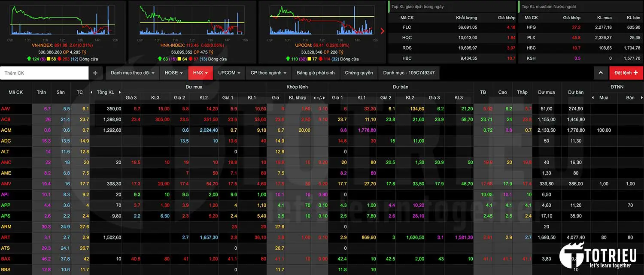Click the left arrow beside Tổng KL header

(x=91, y=92)
